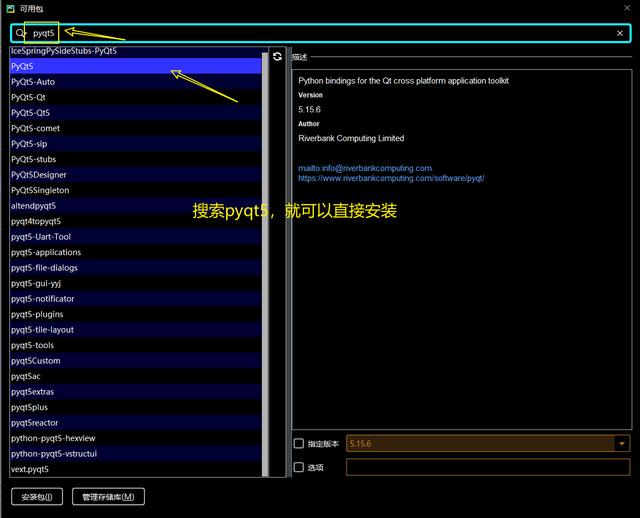Select the altendpyqt5 package
640x518 pixels.
[136, 206]
